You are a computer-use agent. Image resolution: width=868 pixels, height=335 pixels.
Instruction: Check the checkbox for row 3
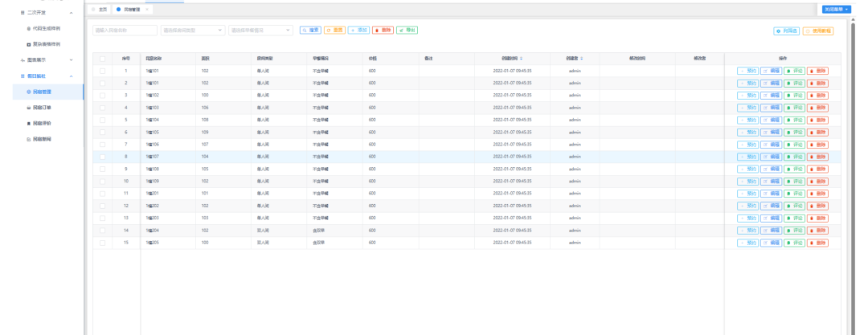102,96
